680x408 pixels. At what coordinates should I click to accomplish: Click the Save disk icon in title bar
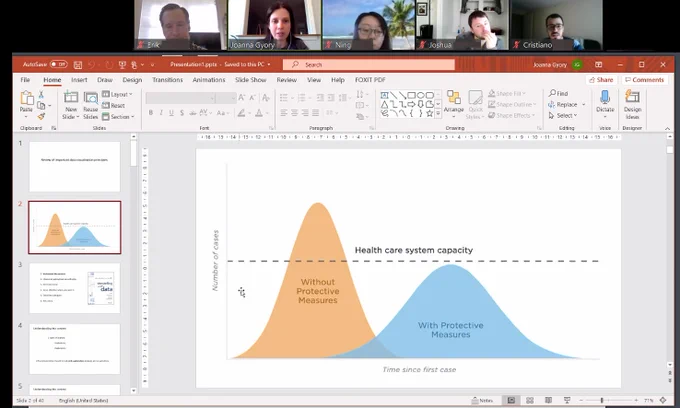pyautogui.click(x=78, y=65)
